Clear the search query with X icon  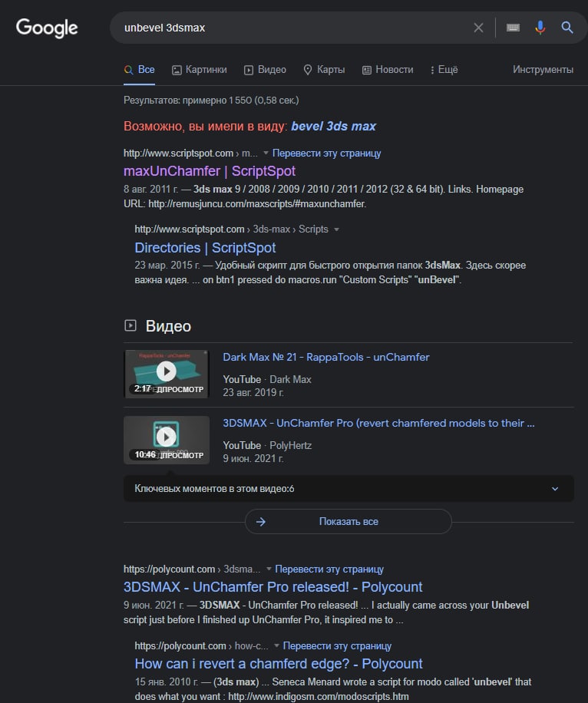(x=478, y=28)
